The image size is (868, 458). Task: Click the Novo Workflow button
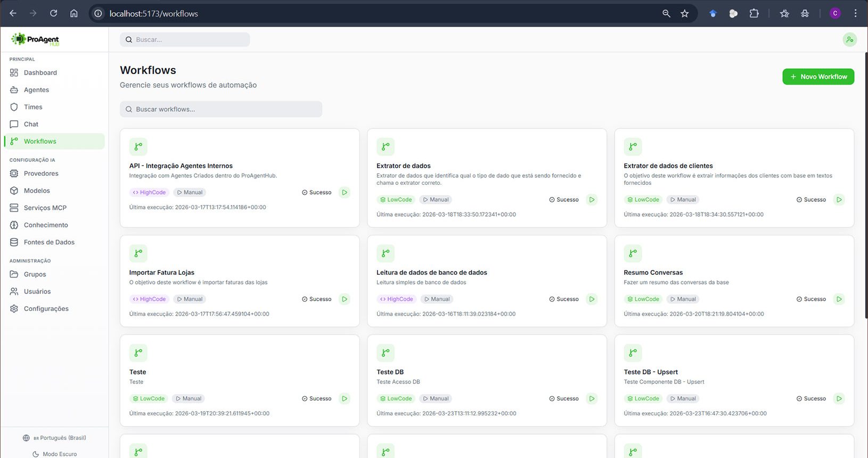click(818, 77)
